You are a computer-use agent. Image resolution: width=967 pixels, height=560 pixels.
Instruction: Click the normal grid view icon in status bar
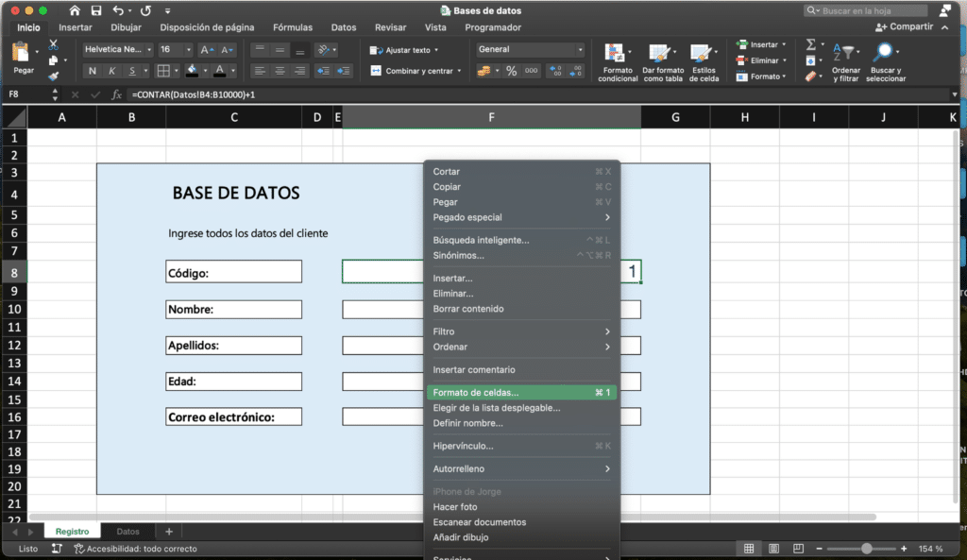pyautogui.click(x=749, y=549)
